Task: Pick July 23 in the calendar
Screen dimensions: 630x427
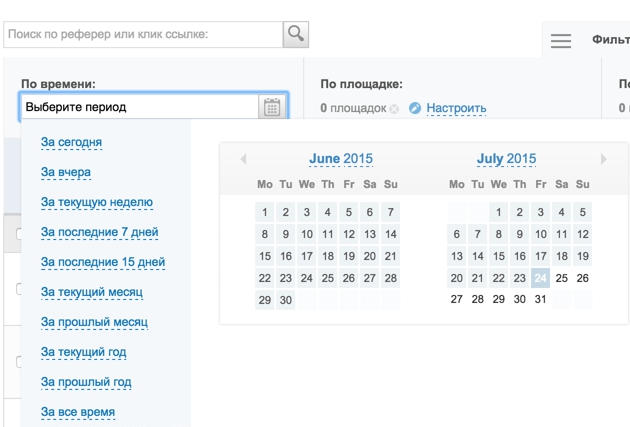Action: coord(520,278)
